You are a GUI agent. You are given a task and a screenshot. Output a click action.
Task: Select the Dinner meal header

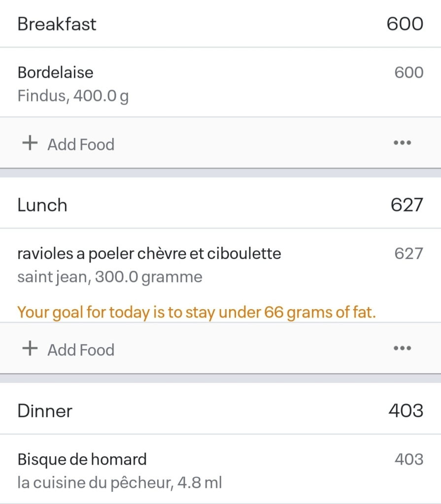[45, 411]
